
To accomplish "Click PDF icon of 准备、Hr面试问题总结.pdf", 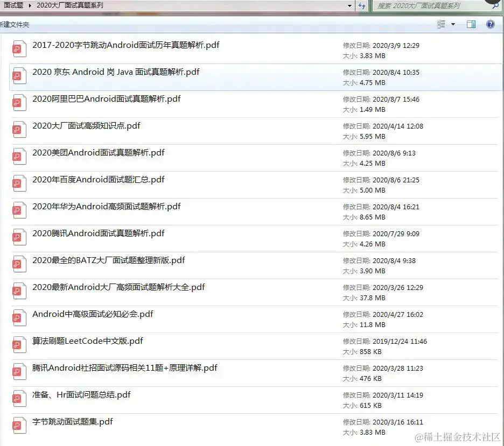I will [19, 399].
